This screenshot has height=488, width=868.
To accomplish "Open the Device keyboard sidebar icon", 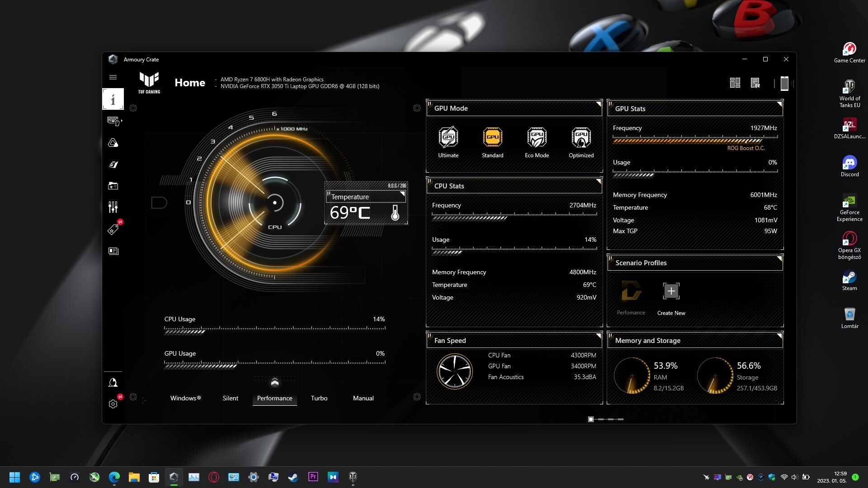I will click(113, 121).
